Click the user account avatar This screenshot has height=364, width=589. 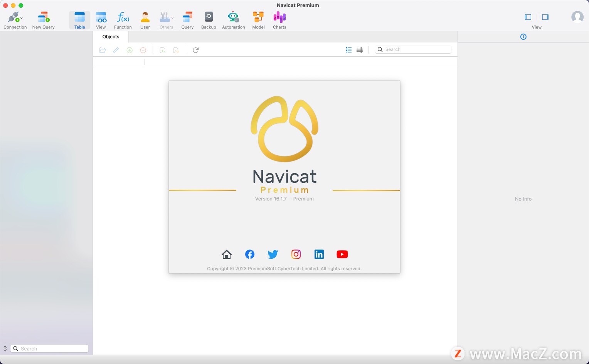577,17
